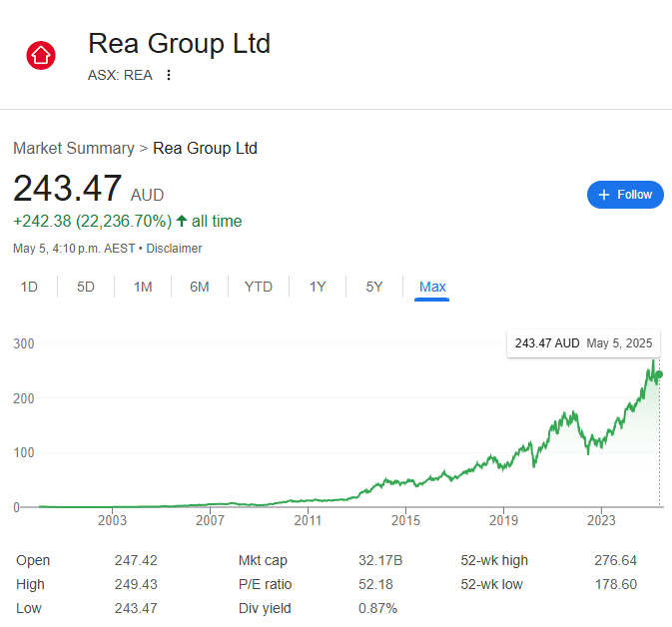Click the 300 y-axis label
This screenshot has height=627, width=672.
coord(24,343)
